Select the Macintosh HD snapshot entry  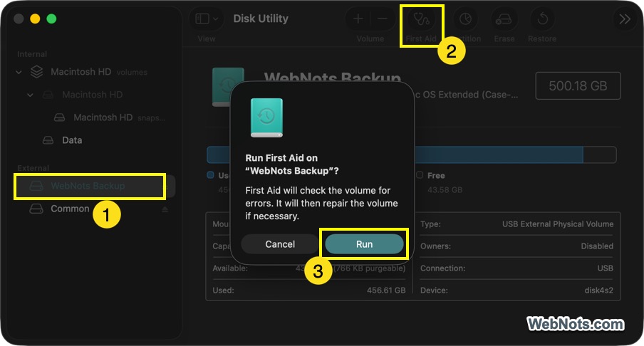[x=119, y=117]
